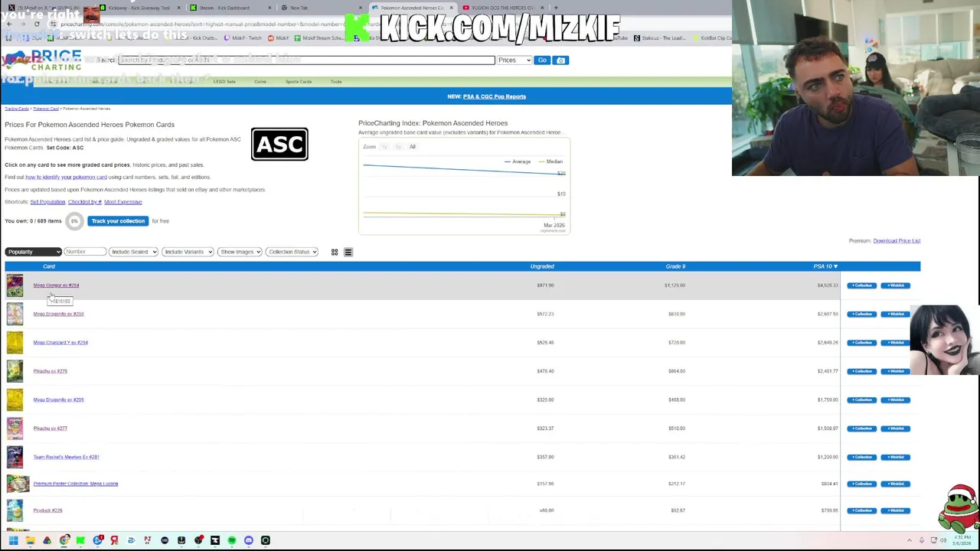Switch to YUGIOH OCG THE HEROES tab
The width and height of the screenshot is (980, 551).
point(501,8)
